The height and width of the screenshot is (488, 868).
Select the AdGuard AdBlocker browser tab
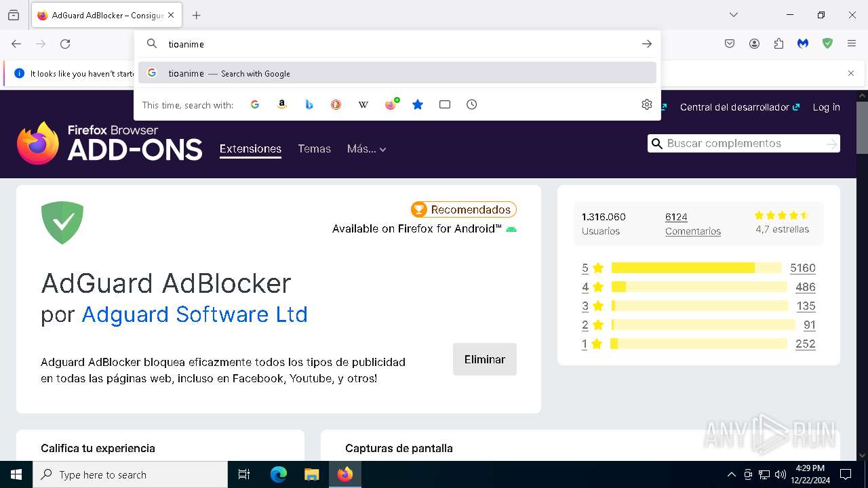point(106,15)
